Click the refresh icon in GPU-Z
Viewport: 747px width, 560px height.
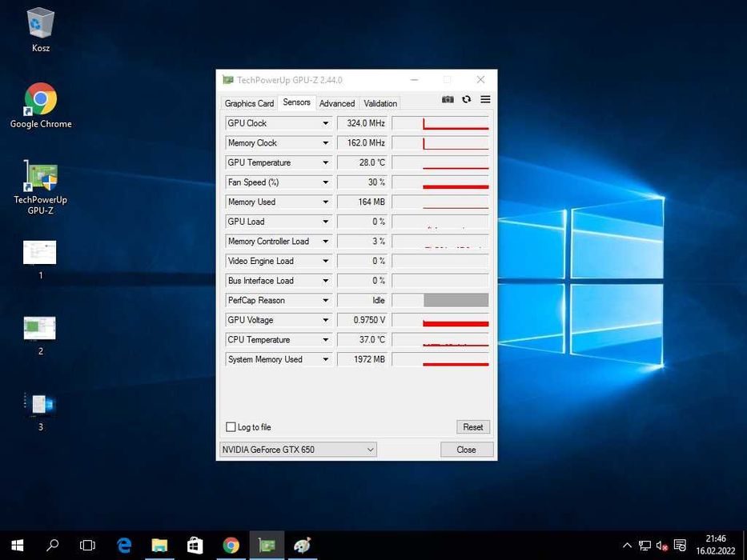click(x=466, y=100)
